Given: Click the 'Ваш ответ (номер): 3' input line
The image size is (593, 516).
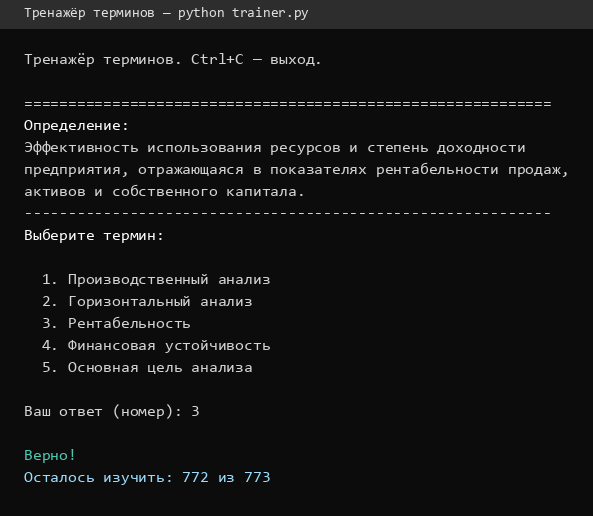Looking at the screenshot, I should pos(112,411).
